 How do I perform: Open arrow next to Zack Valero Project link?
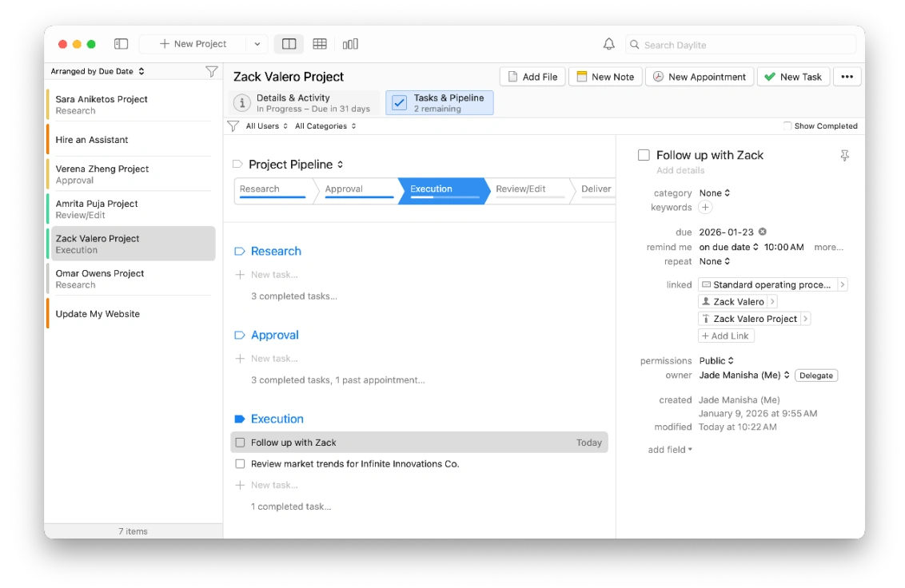pos(805,319)
